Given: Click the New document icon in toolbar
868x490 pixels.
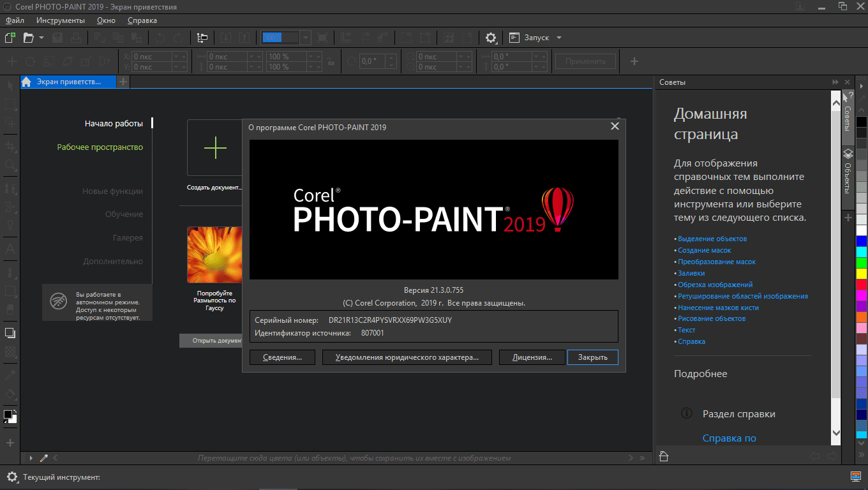Looking at the screenshot, I should pyautogui.click(x=10, y=38).
